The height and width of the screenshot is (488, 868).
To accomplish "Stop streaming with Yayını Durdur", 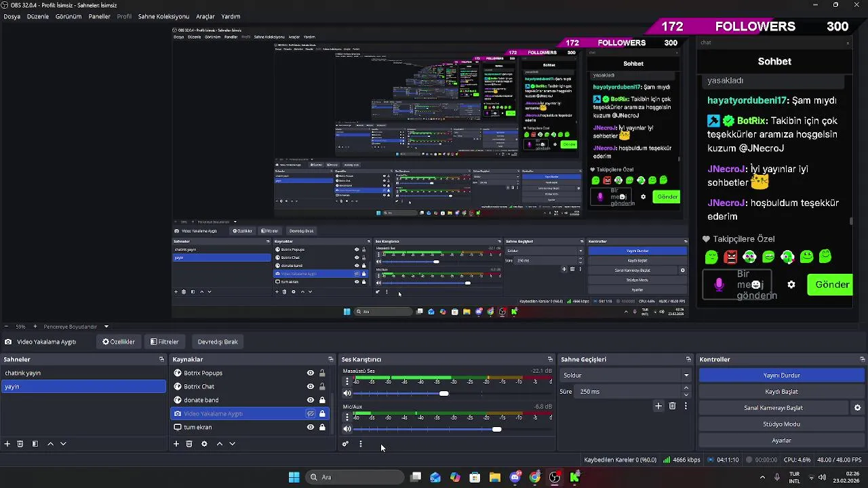I will pos(781,375).
